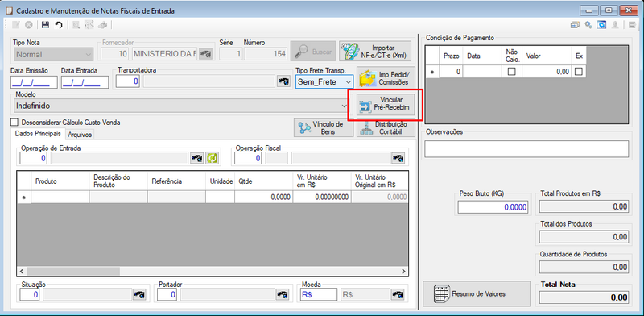Click the Save floppy disk toolbar icon
Image resolution: width=644 pixels, height=316 pixels.
(46, 25)
